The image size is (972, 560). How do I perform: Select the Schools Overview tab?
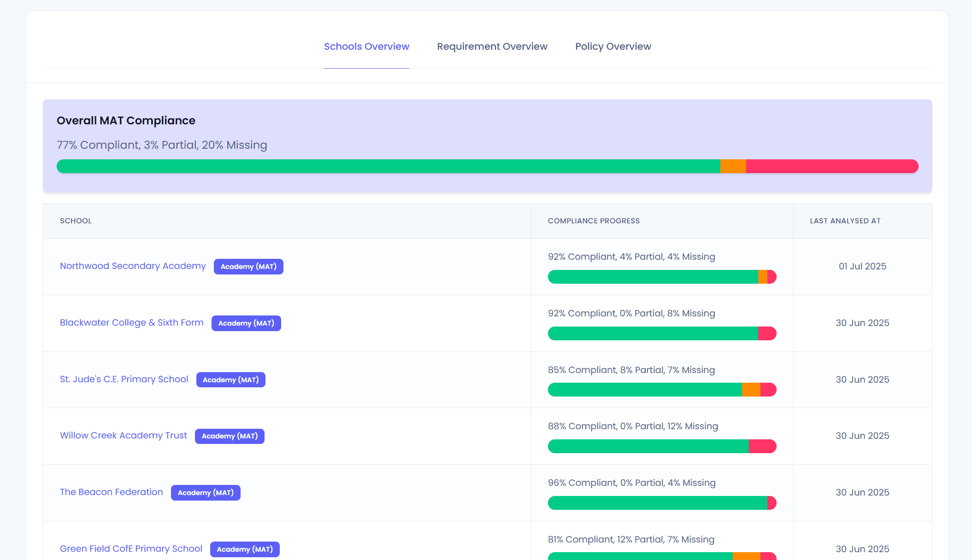366,46
